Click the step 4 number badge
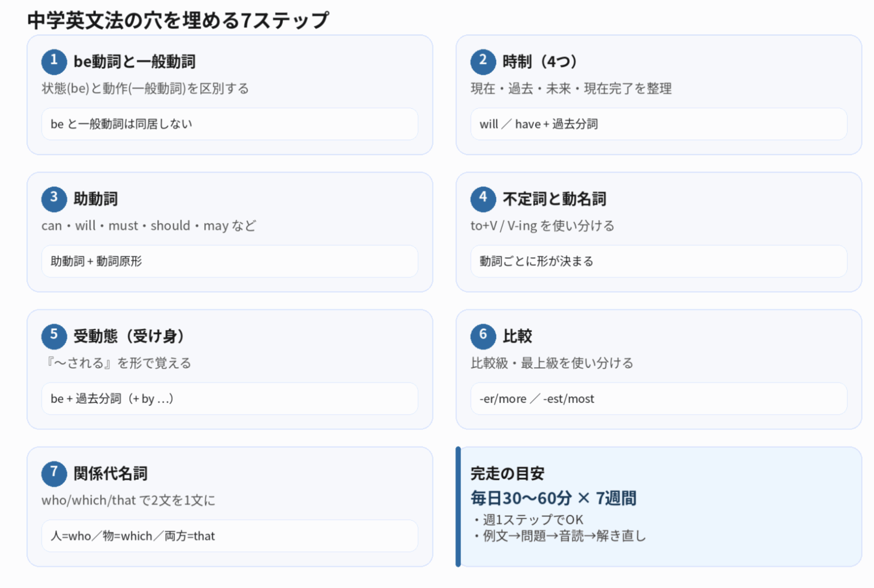 [x=483, y=199]
